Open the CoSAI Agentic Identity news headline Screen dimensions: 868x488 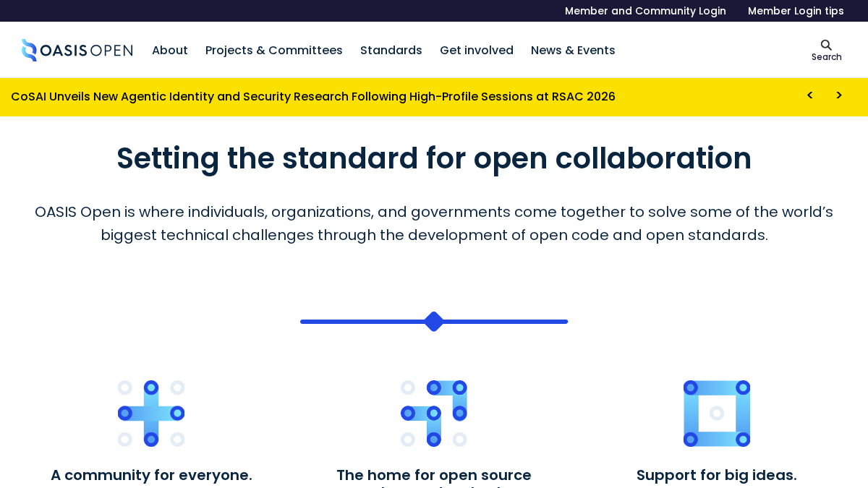pos(313,97)
